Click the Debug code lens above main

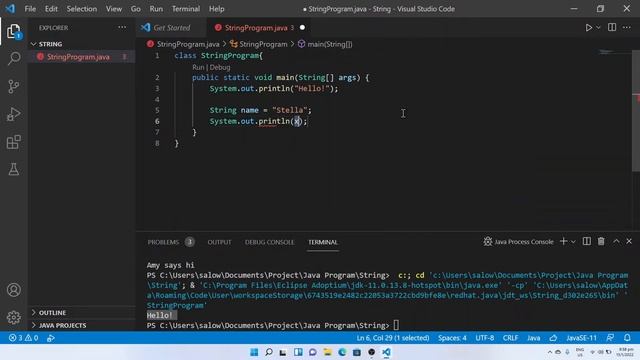tap(220, 67)
